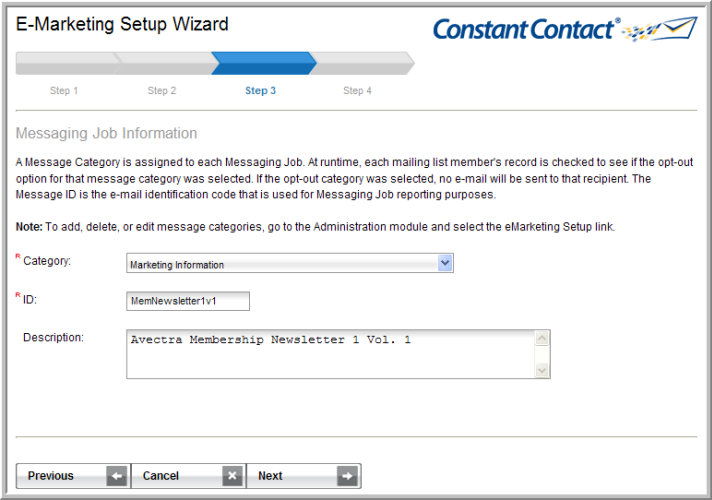This screenshot has width=712, height=500.
Task: Click the highlighted Step 3 progress segment
Action: [x=264, y=63]
